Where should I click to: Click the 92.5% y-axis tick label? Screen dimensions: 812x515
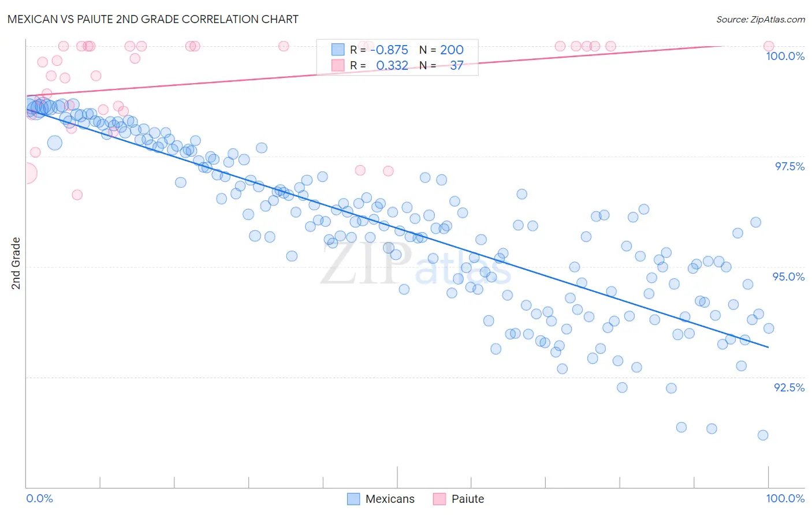789,387
